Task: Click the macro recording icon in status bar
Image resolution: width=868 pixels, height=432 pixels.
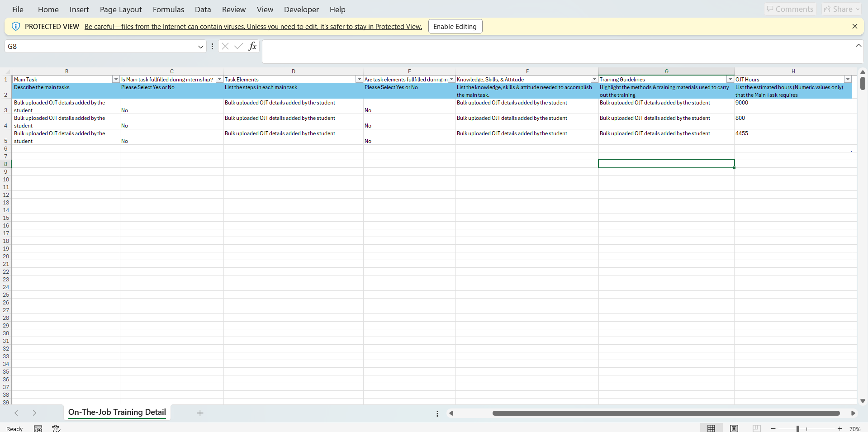Action: [38, 428]
